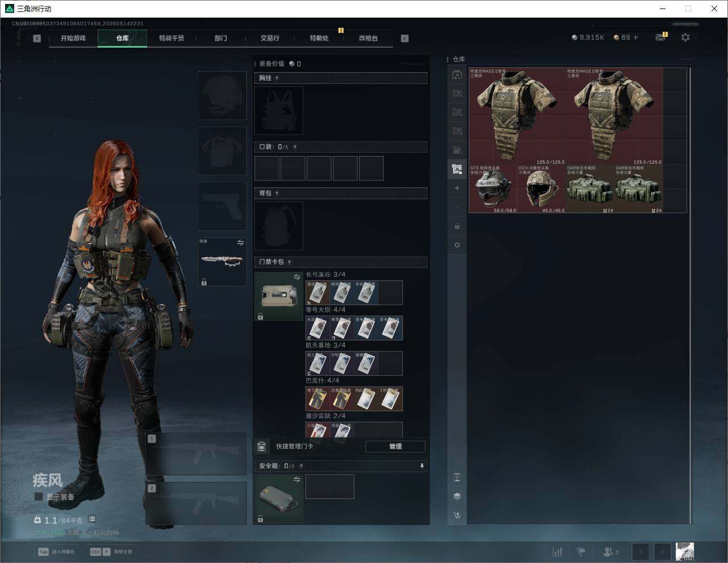Open stash settings gear in sidebar
Screen dimensions: 728x563
[x=457, y=245]
